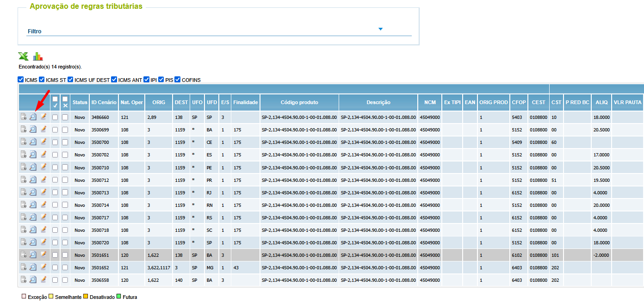644x304 pixels.
Task: Magnify row for scenario 3500713
Action: (x=33, y=192)
